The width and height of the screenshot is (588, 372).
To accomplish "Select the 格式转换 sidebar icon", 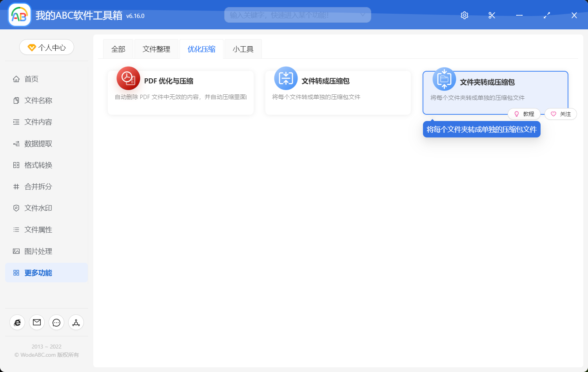I will pos(16,165).
